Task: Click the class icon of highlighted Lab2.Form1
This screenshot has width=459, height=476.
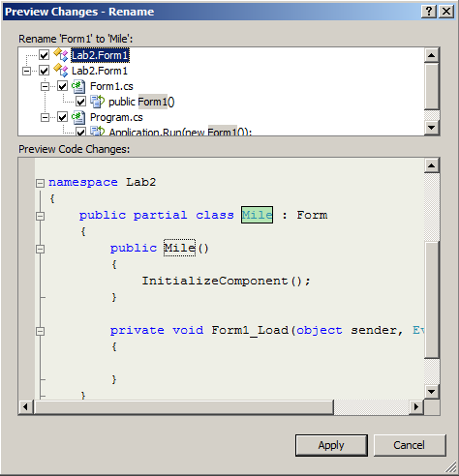Action: coord(61,54)
